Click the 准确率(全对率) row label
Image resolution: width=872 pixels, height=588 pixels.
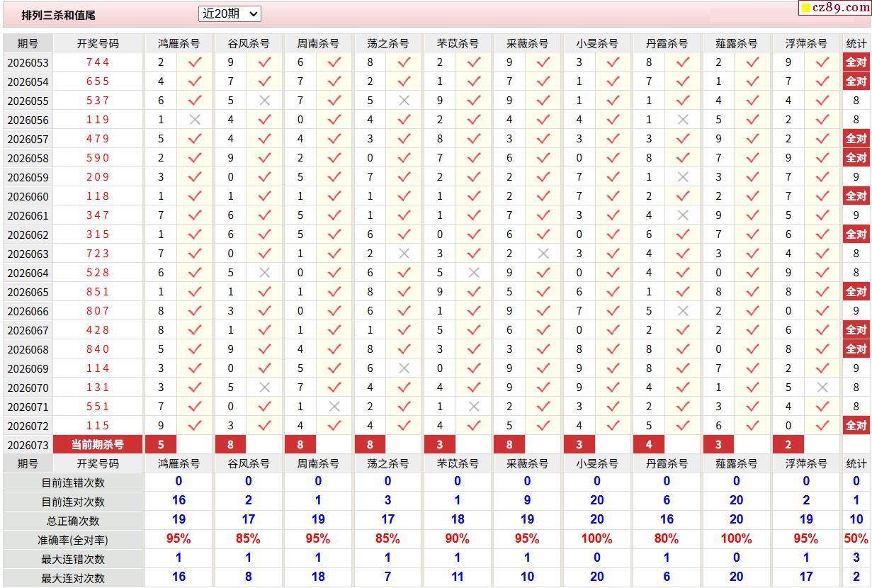click(x=73, y=540)
